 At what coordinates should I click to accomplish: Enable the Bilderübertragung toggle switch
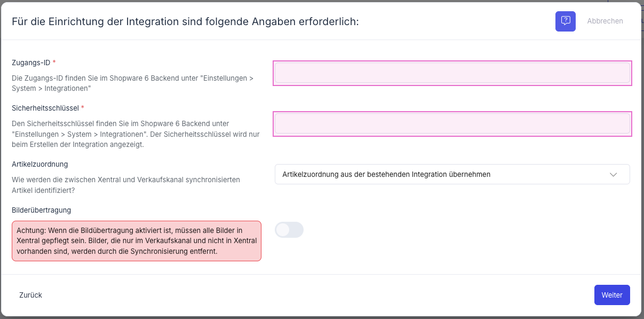[x=289, y=230]
